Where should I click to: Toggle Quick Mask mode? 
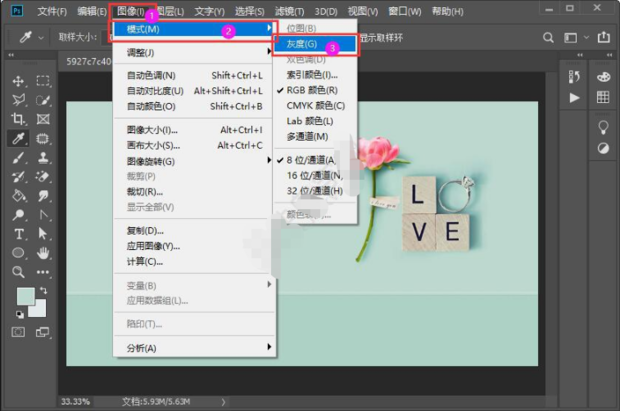[18, 332]
